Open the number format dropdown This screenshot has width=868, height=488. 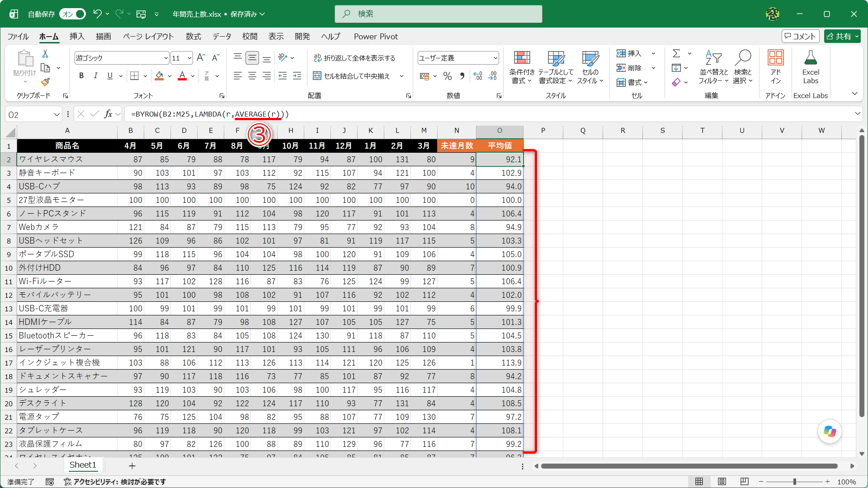coord(495,58)
